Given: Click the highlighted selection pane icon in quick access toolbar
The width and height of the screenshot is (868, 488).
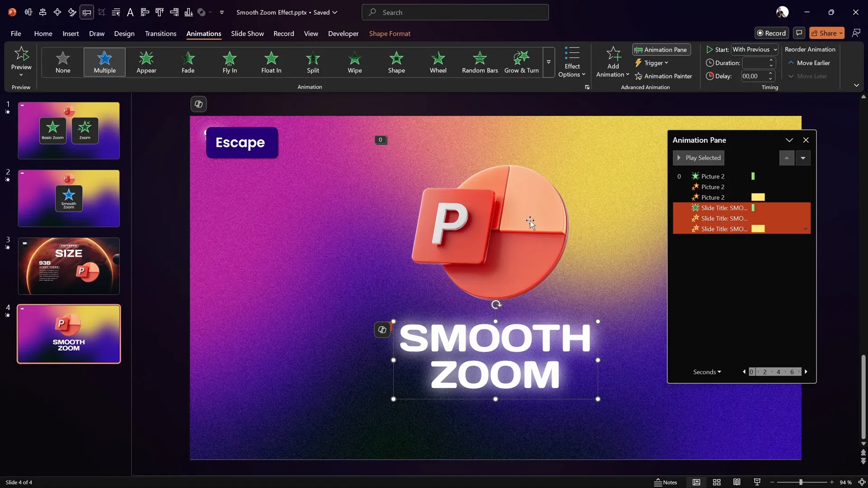Looking at the screenshot, I should (87, 12).
